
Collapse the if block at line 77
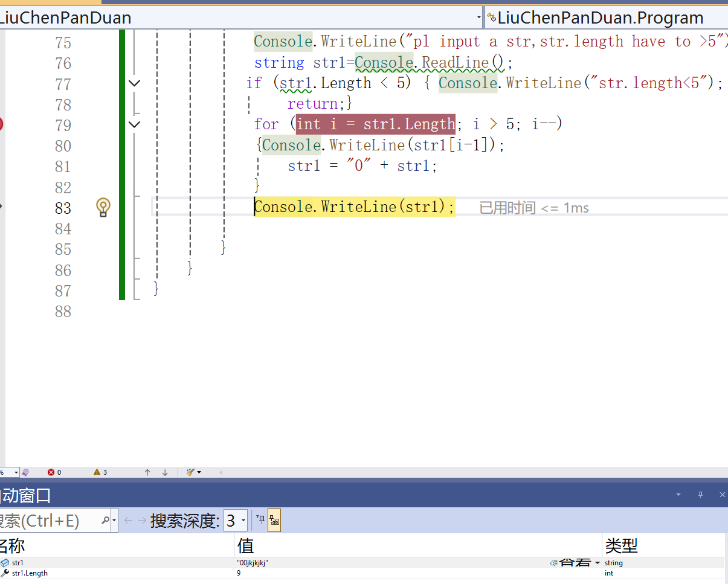[x=135, y=83]
